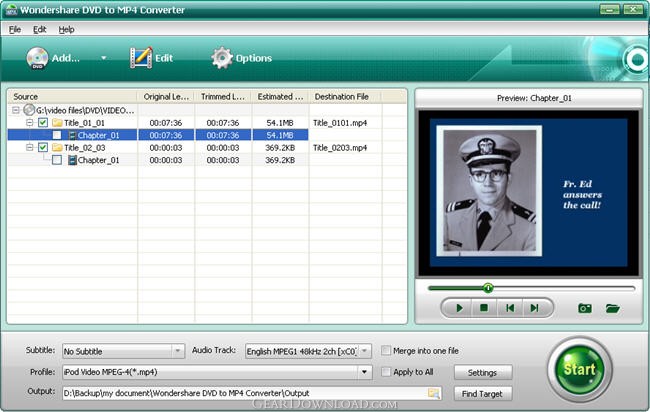The width and height of the screenshot is (650, 412).
Task: Select the 369.2KB size in Title_02_03 row
Action: [280, 148]
